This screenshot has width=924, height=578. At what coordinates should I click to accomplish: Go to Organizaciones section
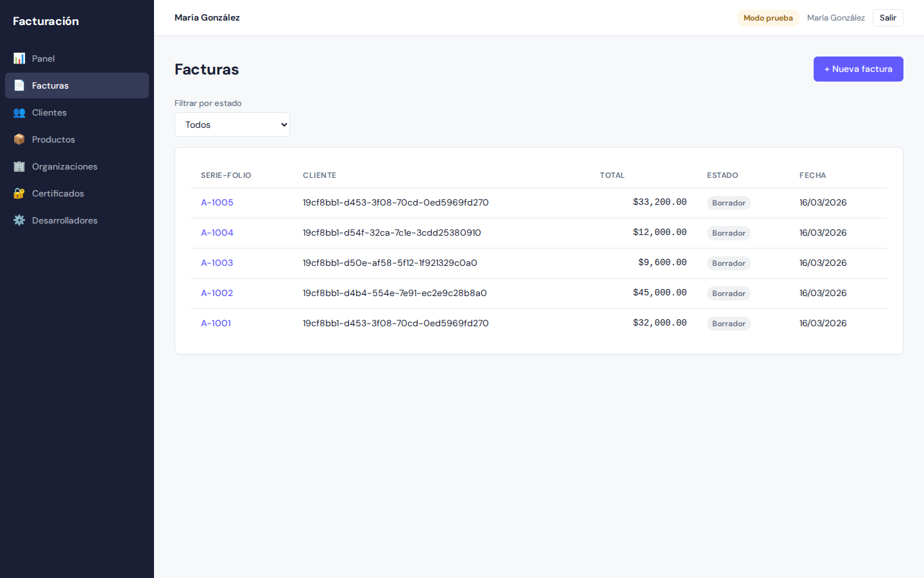[x=65, y=166]
